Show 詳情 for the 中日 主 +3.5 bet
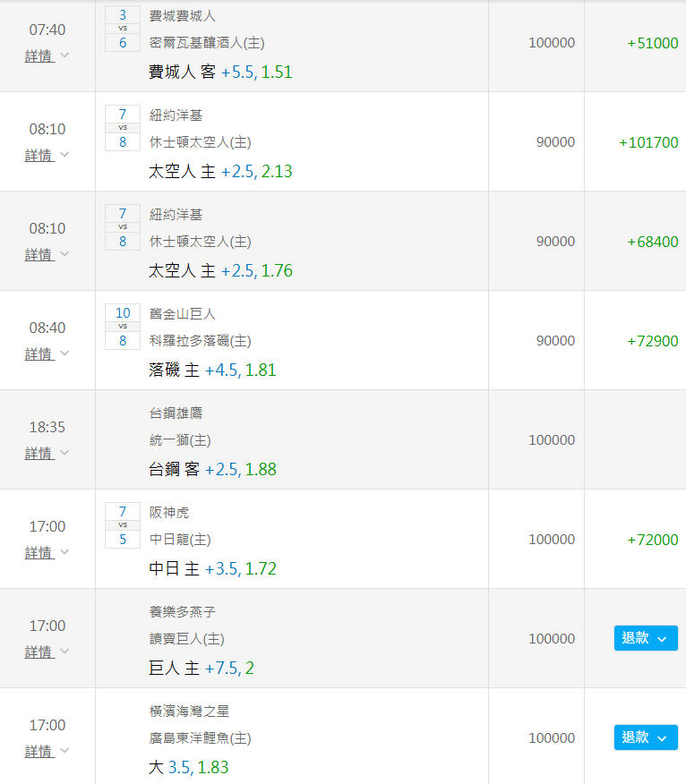The image size is (686, 784). 47,552
